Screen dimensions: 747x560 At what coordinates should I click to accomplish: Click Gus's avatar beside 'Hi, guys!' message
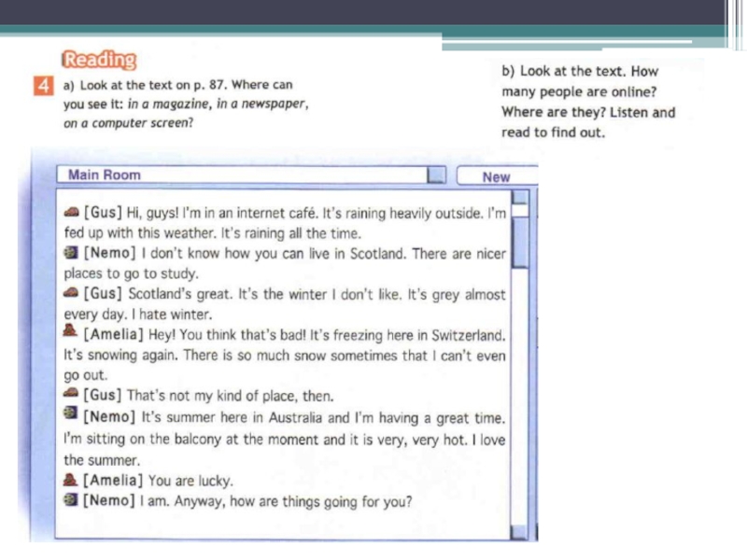click(x=72, y=213)
